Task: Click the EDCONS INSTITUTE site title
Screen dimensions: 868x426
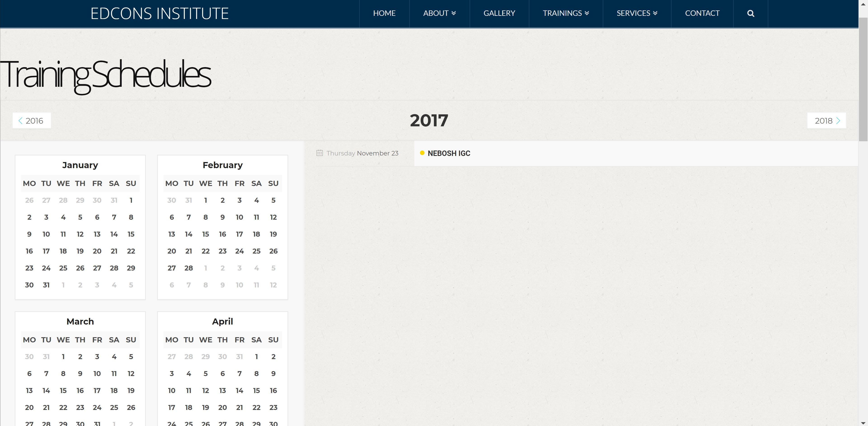Action: pyautogui.click(x=159, y=14)
